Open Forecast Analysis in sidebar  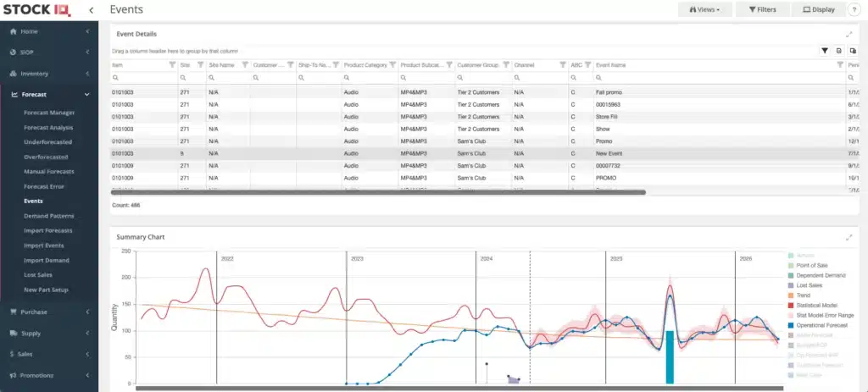[x=48, y=128]
